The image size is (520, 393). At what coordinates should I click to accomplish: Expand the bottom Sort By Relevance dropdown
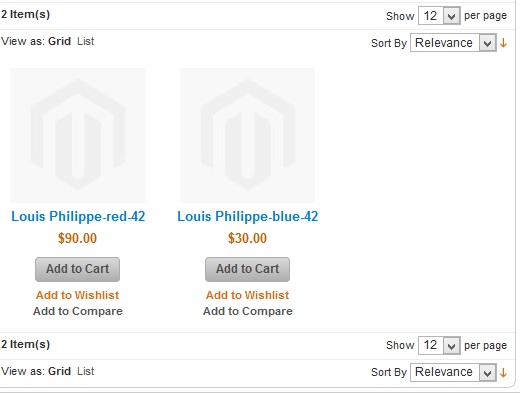(x=453, y=372)
